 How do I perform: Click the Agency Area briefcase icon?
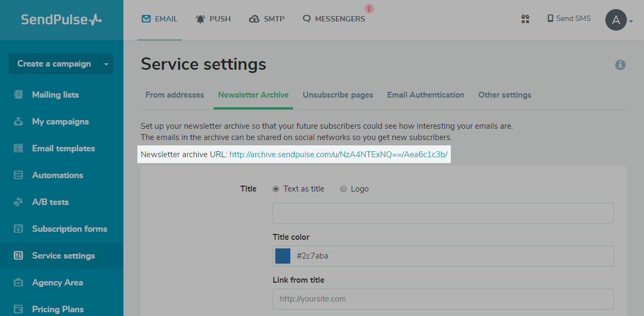click(x=19, y=283)
